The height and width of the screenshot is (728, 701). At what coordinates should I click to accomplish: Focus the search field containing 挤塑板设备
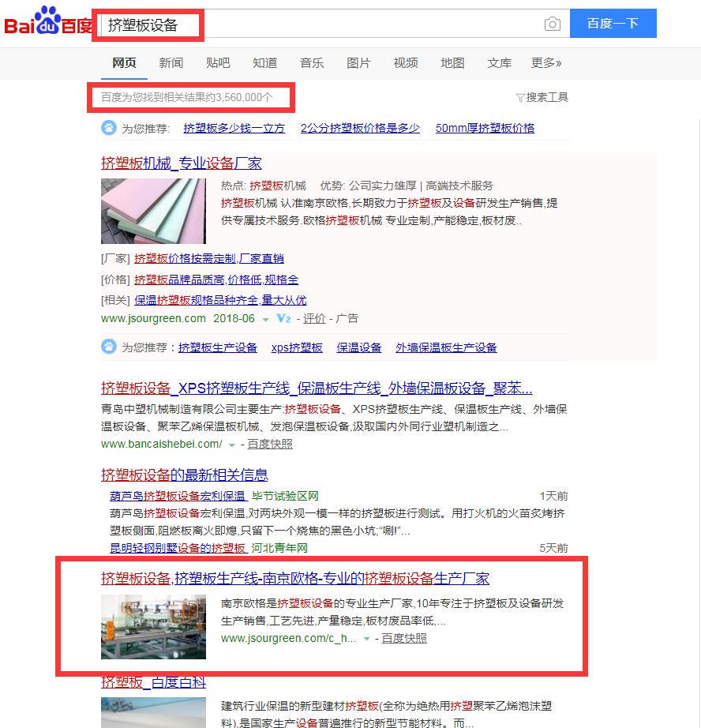(x=316, y=24)
